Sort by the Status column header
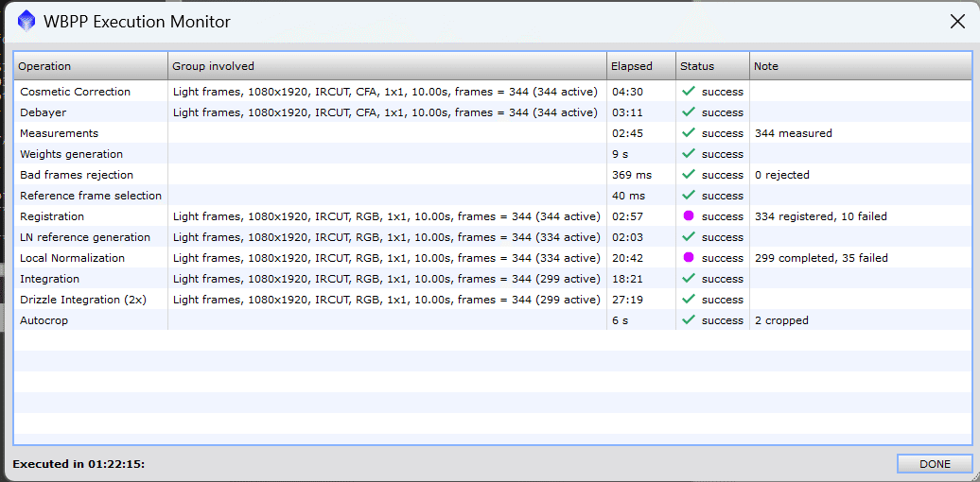 (712, 66)
